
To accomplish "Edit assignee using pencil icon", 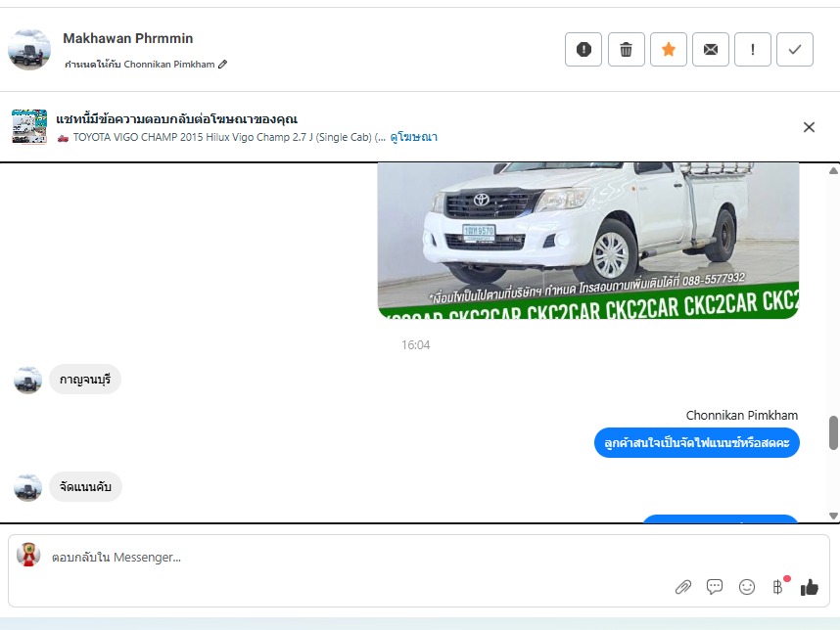I will [x=223, y=65].
